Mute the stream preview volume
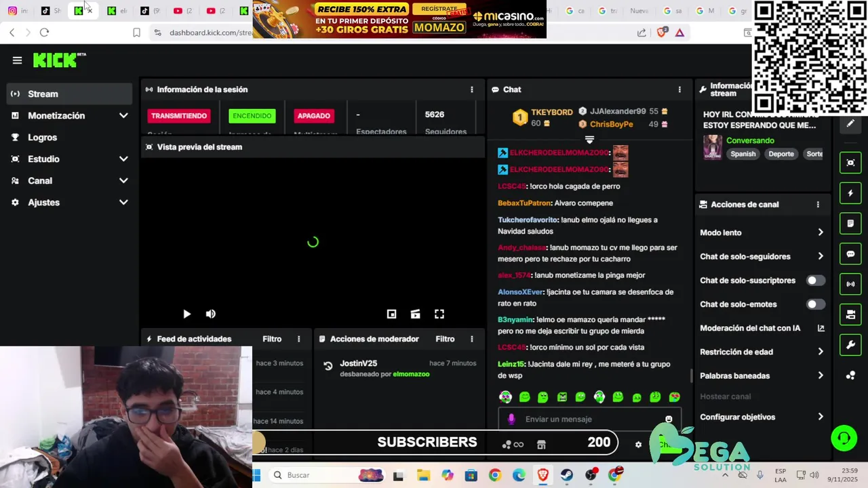Image resolution: width=868 pixels, height=488 pixels. (x=211, y=314)
